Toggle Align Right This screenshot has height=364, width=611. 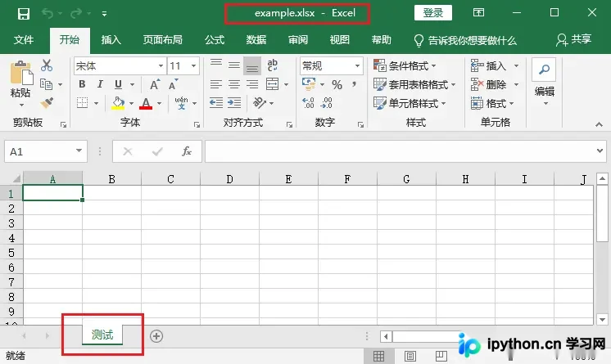[x=252, y=84]
